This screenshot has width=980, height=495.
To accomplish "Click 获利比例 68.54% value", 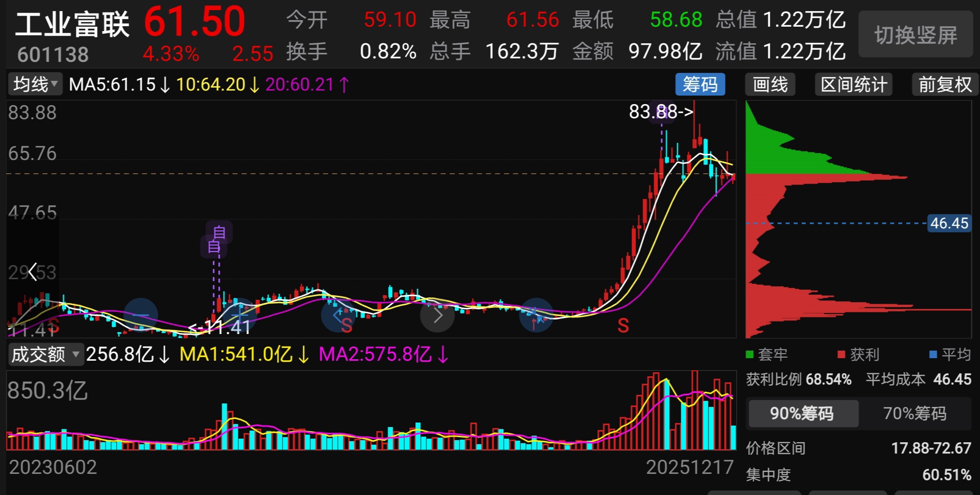I will [x=829, y=379].
